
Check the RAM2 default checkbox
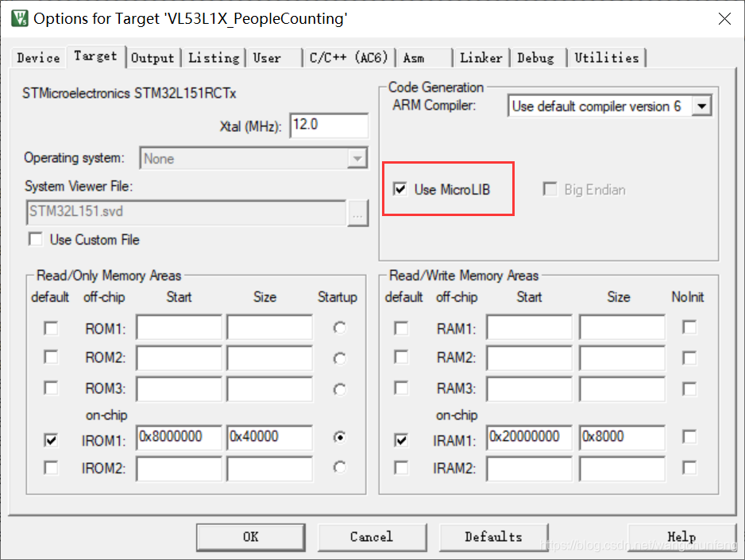point(401,357)
